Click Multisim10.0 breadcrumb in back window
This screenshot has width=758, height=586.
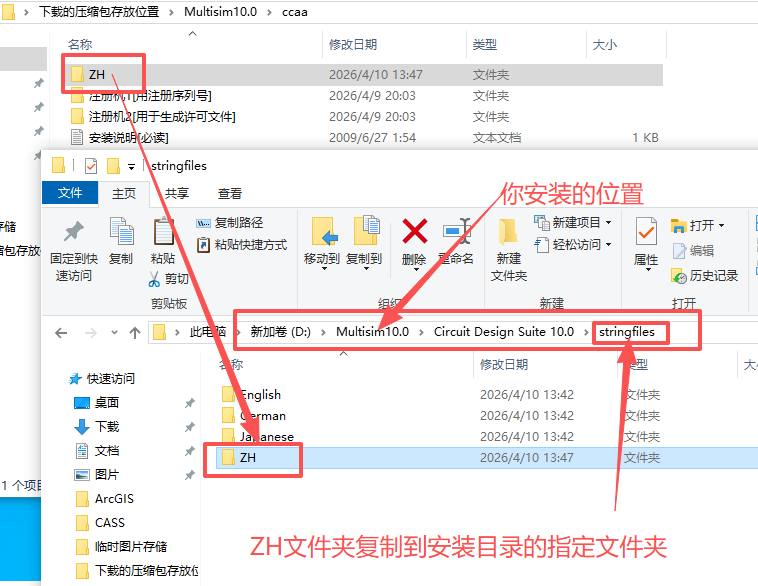pyautogui.click(x=220, y=12)
